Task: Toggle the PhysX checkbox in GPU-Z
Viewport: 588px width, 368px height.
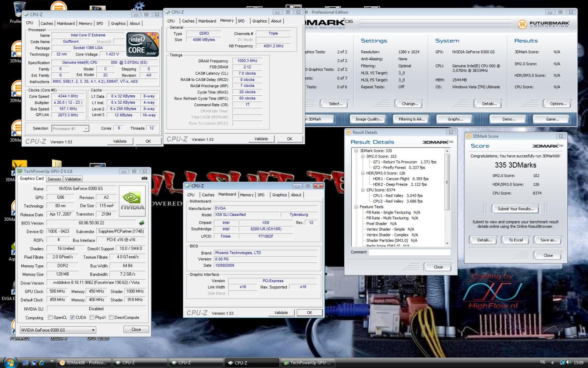Action: click(x=92, y=318)
